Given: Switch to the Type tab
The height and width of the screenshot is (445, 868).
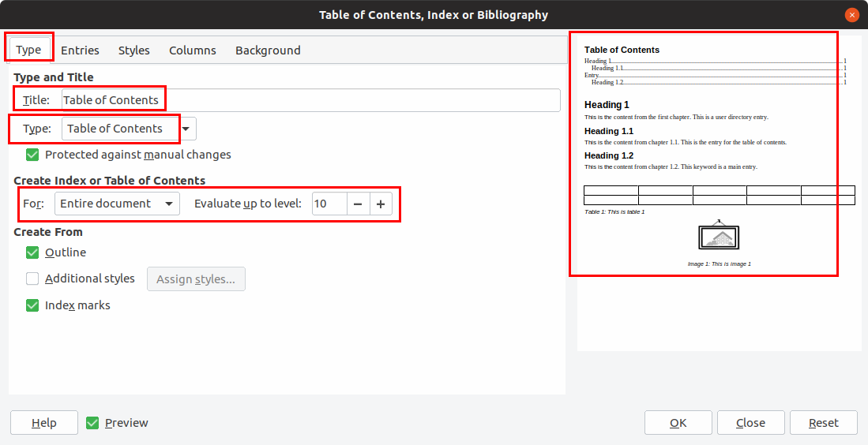Looking at the screenshot, I should tap(28, 50).
